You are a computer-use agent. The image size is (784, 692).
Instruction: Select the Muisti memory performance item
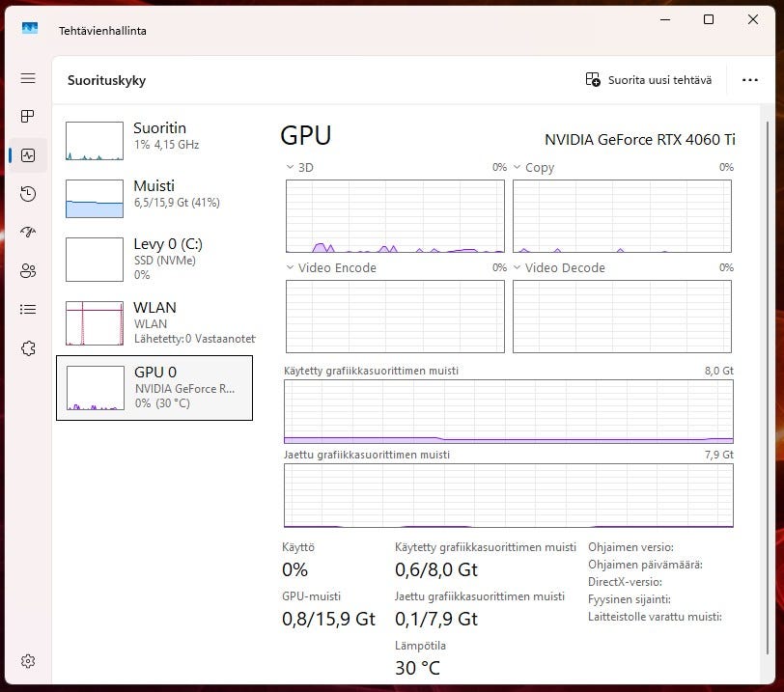click(154, 199)
